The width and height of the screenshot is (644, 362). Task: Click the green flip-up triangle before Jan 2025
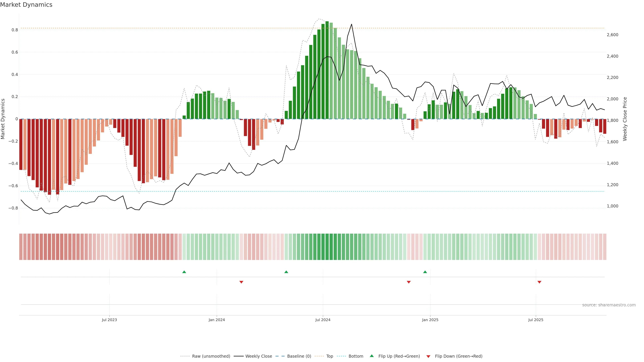point(425,272)
